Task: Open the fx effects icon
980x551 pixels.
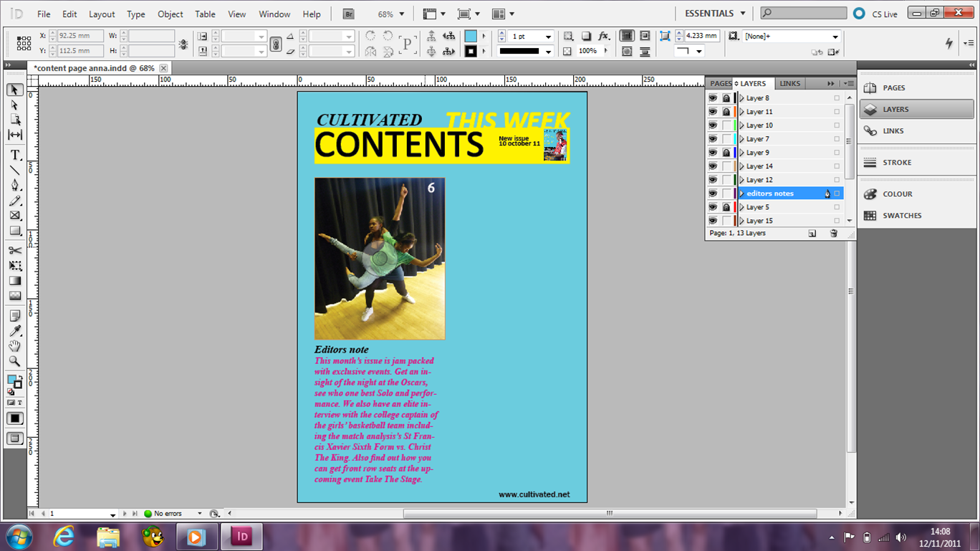Action: click(604, 37)
